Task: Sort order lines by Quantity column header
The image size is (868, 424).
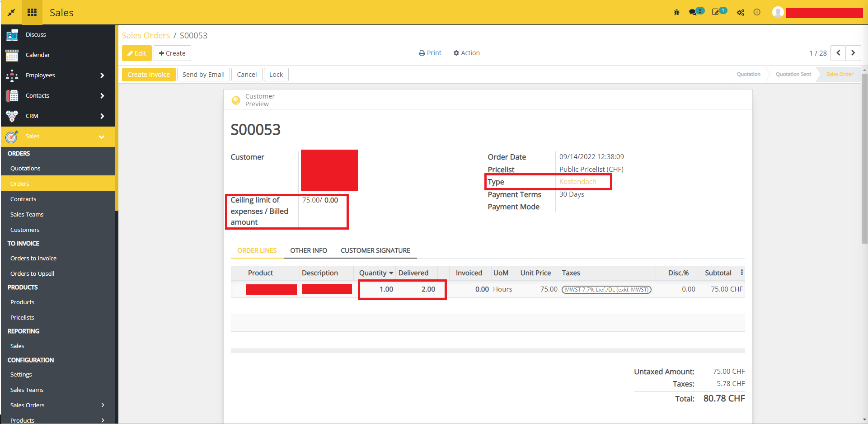Action: 373,273
